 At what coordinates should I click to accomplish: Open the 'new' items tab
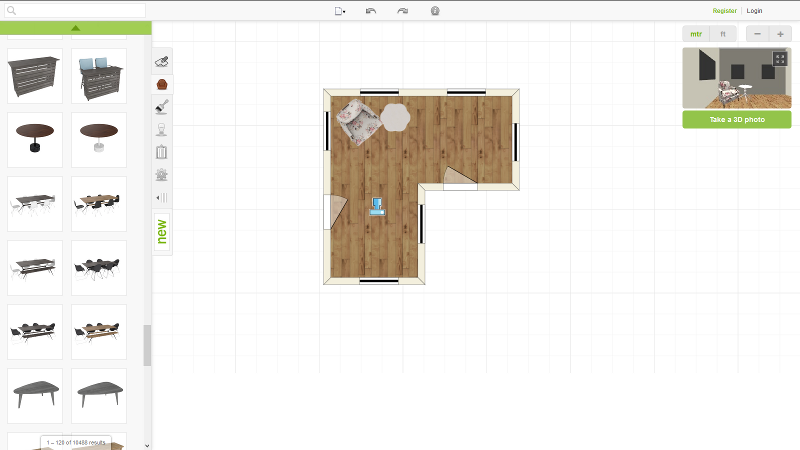(x=162, y=232)
